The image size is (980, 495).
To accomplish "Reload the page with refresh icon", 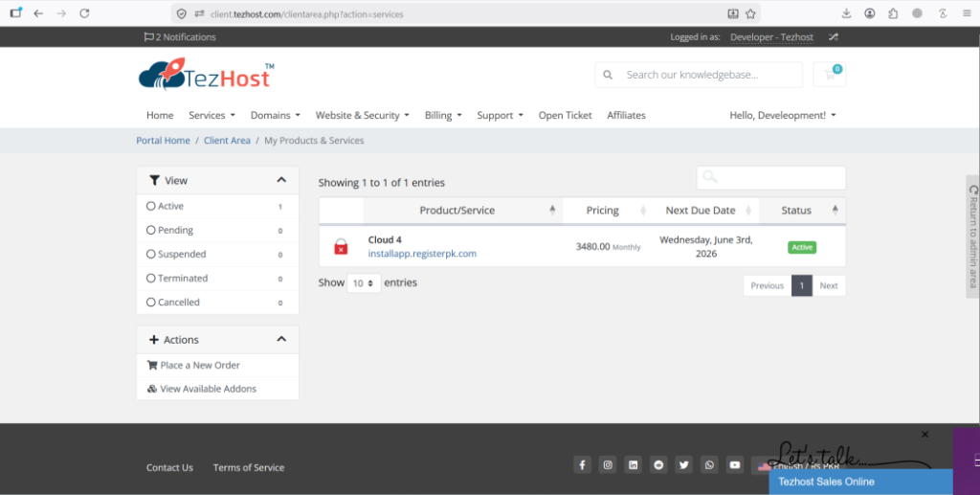I will coord(84,13).
